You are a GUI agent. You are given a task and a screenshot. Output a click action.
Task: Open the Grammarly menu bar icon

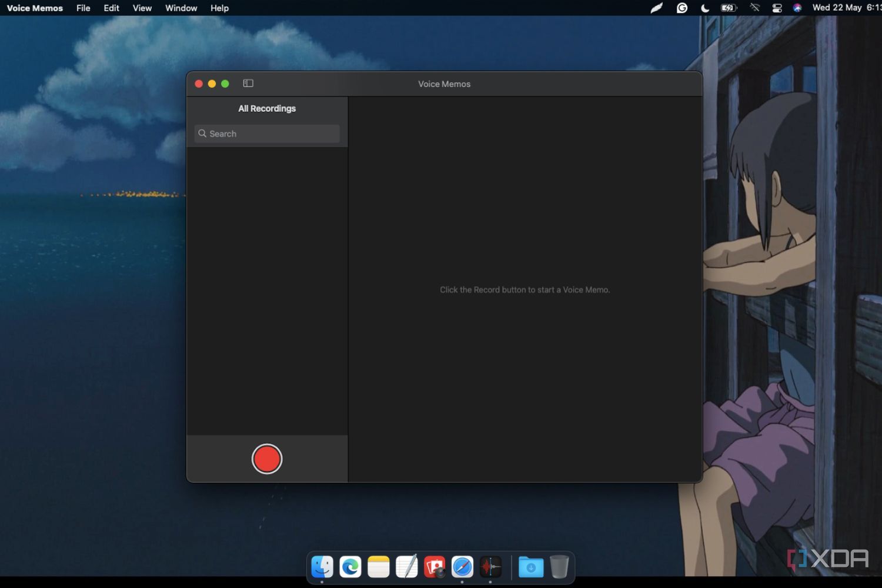tap(682, 8)
